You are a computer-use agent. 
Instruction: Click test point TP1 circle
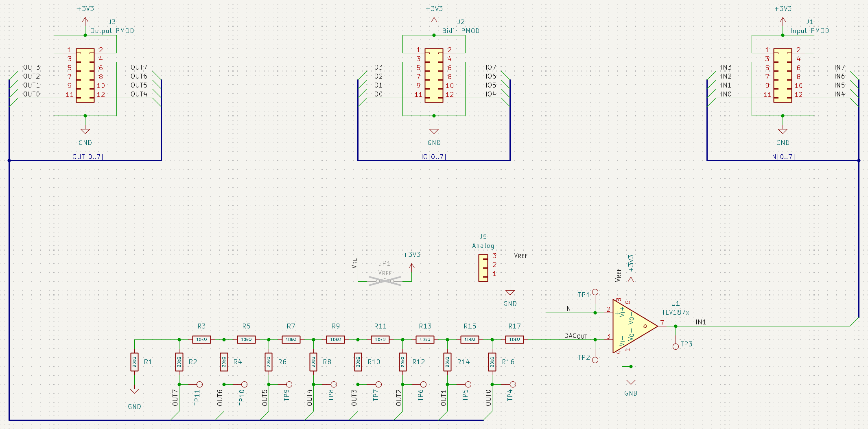pyautogui.click(x=595, y=292)
